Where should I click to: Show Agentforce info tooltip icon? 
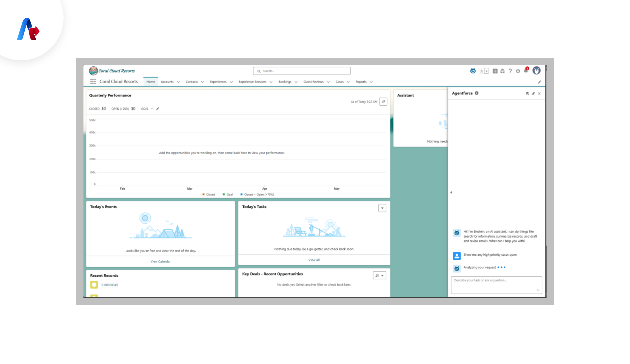pos(476,93)
